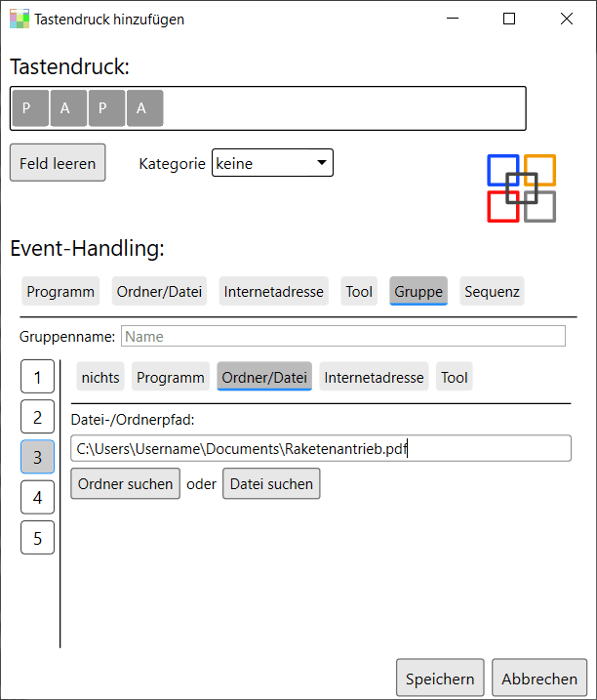This screenshot has width=597, height=700.
Task: Click the Feld leeren button
Action: 58,162
